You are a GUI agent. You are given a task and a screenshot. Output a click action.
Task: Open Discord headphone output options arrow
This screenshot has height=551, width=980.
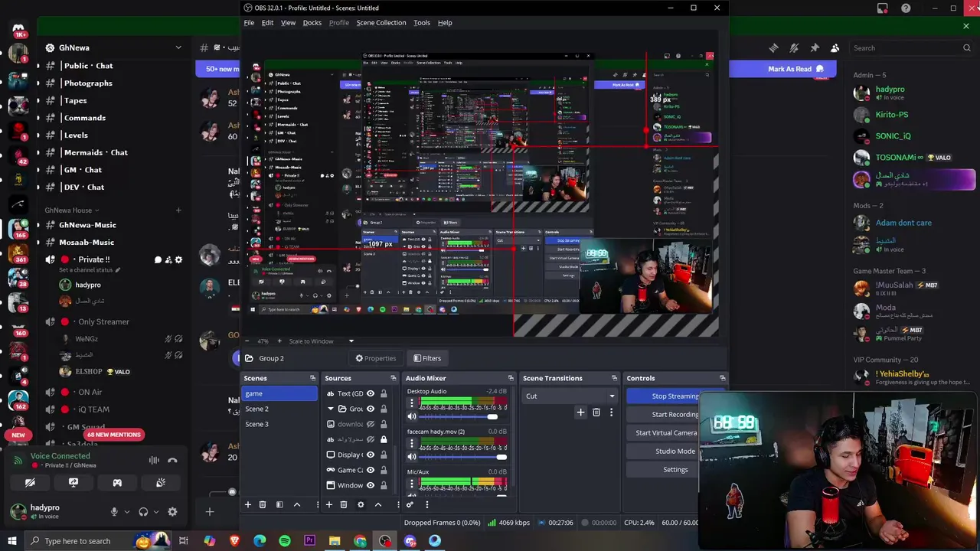click(156, 512)
